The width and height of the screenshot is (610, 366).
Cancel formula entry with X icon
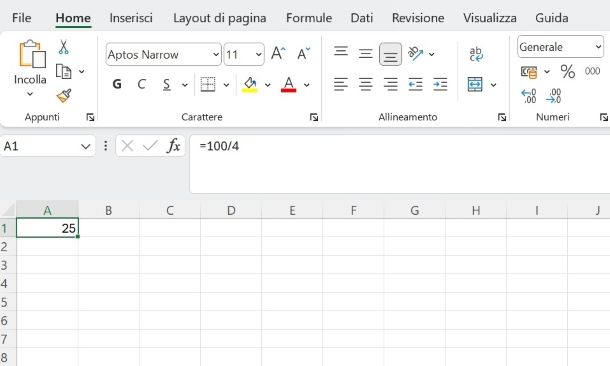tap(127, 146)
